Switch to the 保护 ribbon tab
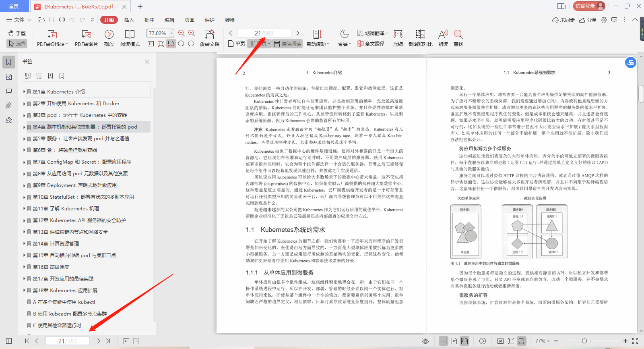 210,20
